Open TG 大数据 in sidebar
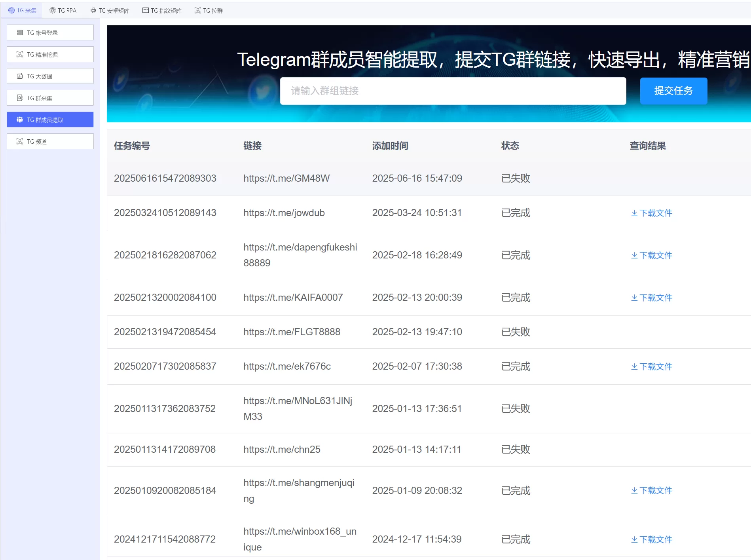Viewport: 751px width, 560px height. 50,76
